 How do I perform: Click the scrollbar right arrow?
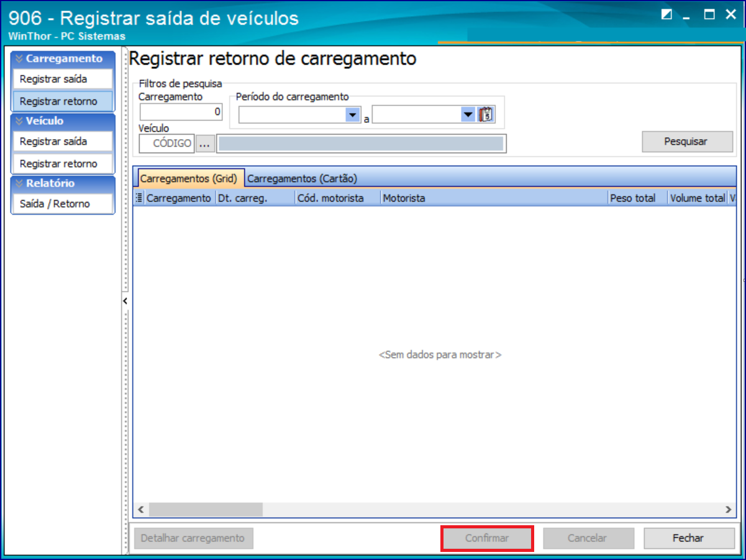click(729, 510)
